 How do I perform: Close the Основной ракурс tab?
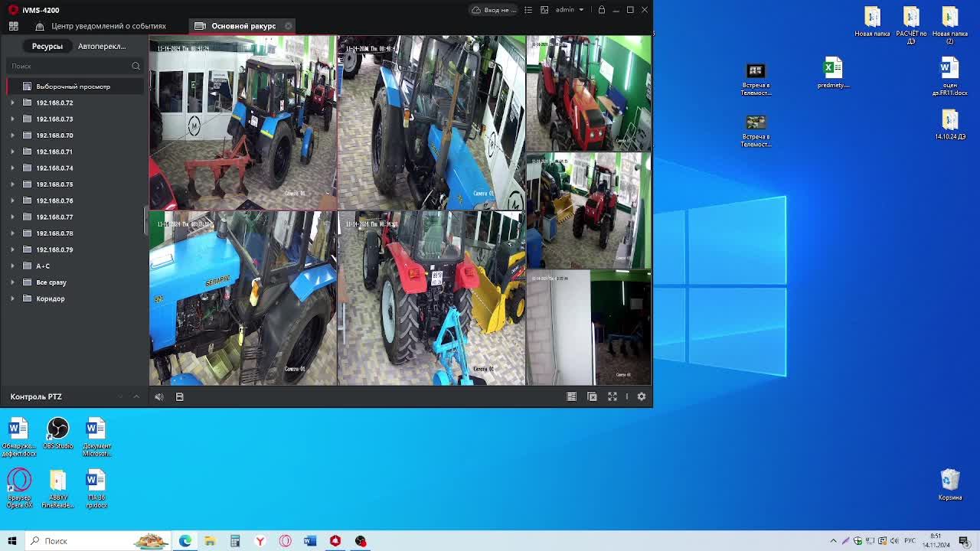[x=288, y=26]
